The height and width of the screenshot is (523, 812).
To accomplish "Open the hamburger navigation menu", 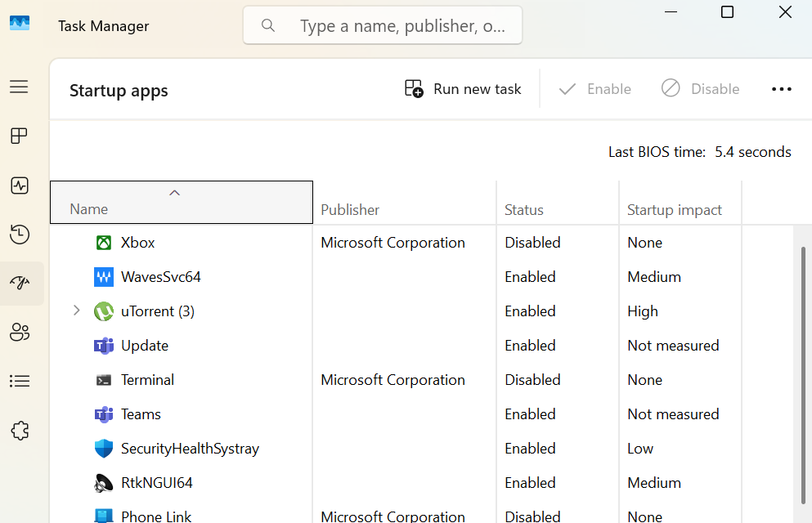I will (19, 87).
